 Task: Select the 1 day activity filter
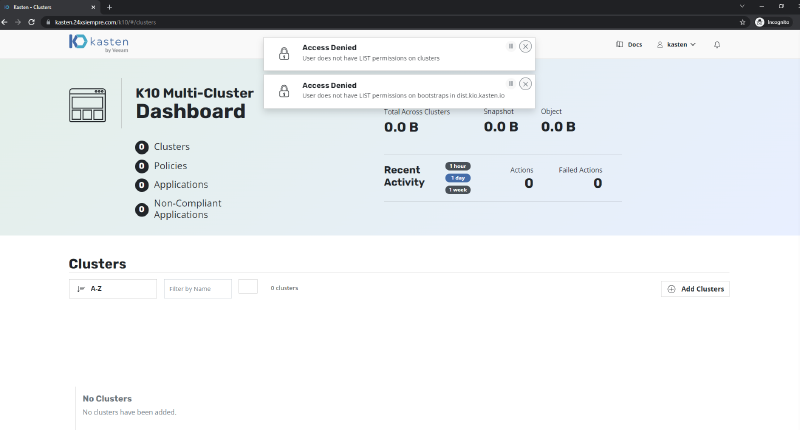[x=458, y=178]
